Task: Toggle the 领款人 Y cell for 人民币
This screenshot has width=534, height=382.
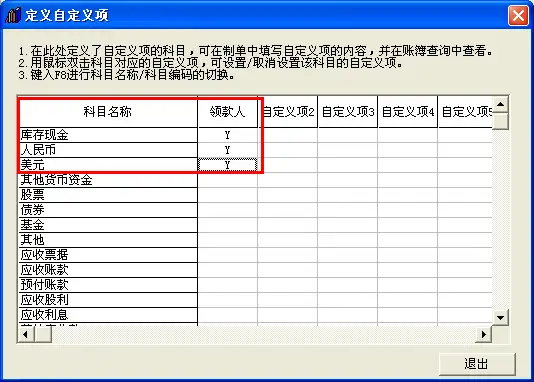Action: 227,150
